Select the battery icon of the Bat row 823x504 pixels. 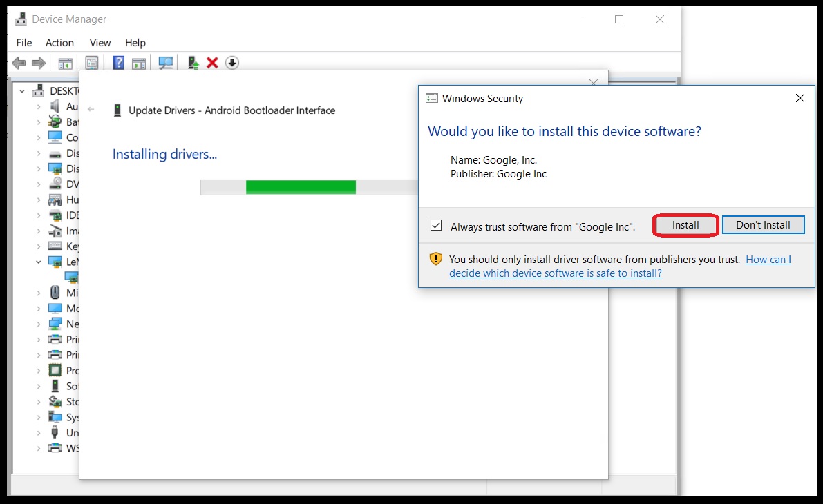55,122
